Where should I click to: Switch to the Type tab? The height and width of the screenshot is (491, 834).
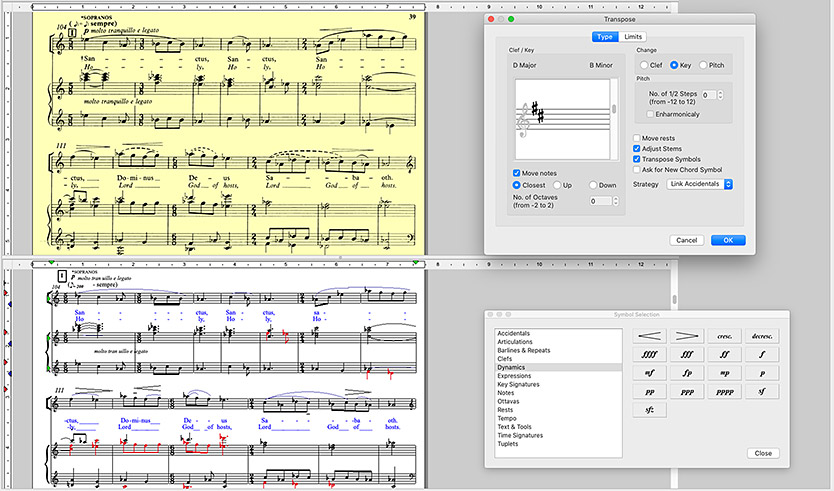click(605, 37)
